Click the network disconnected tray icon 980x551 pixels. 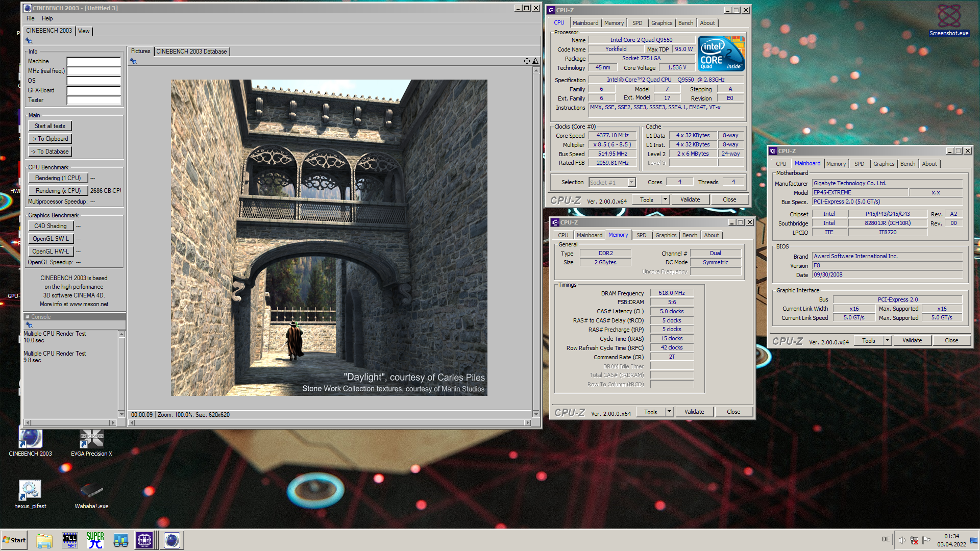tap(914, 540)
